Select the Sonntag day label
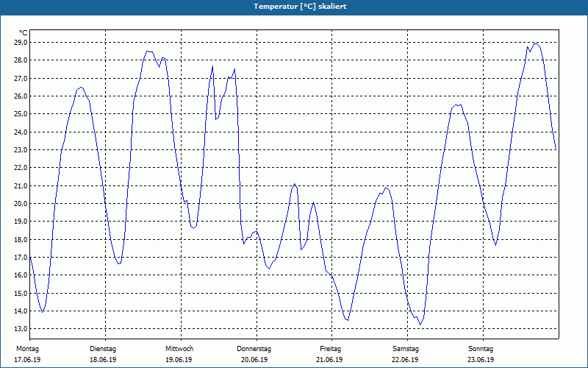Image resolution: width=588 pixels, height=368 pixels. [481, 349]
